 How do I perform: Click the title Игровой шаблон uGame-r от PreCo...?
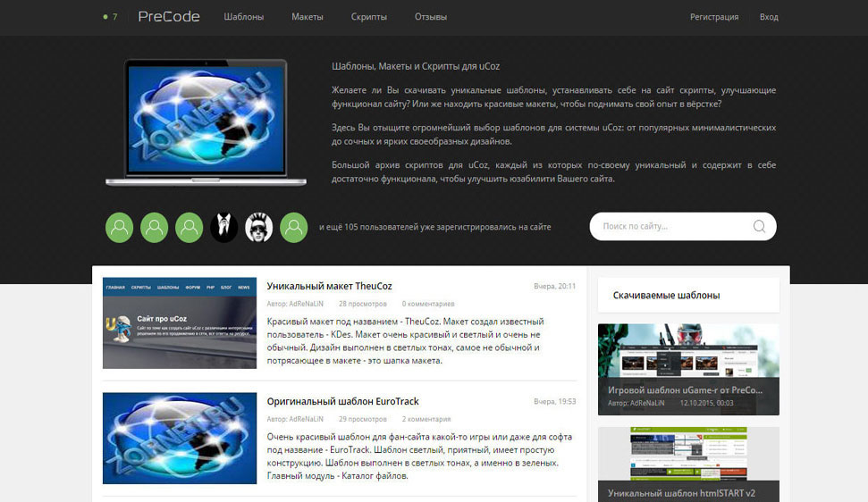coord(686,389)
